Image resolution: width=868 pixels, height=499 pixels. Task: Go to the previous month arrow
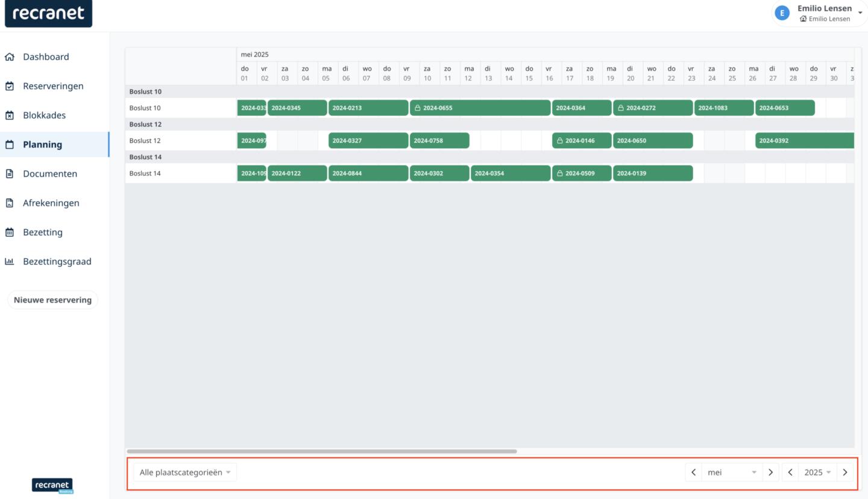tap(693, 472)
